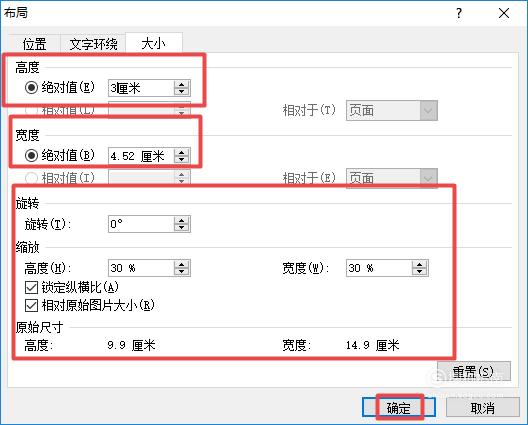Image resolution: width=528 pixels, height=425 pixels.
Task: Close the 布局 dialog
Action: pos(504,13)
